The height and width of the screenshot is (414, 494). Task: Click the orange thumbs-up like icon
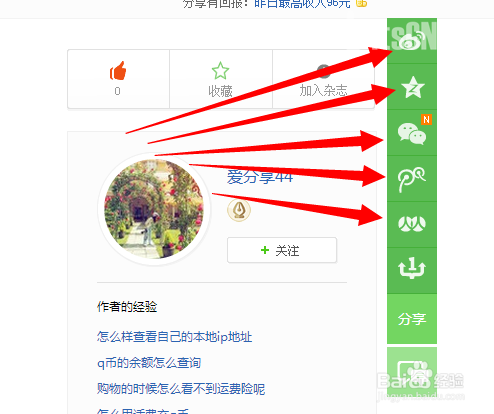pyautogui.click(x=118, y=71)
